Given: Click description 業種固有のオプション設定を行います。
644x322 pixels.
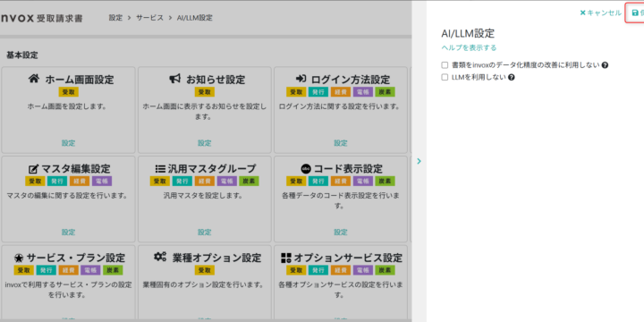Looking at the screenshot, I should tap(204, 284).
